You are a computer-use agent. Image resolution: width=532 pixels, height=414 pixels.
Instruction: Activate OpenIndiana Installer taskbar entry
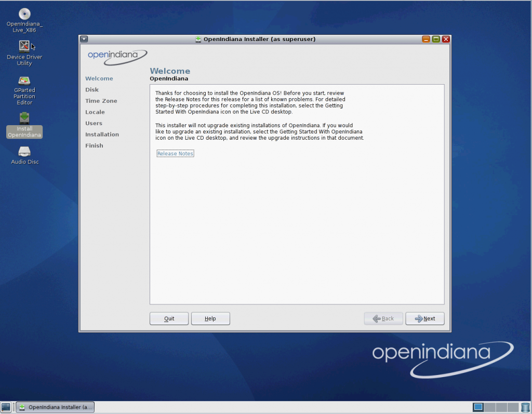[55, 407]
